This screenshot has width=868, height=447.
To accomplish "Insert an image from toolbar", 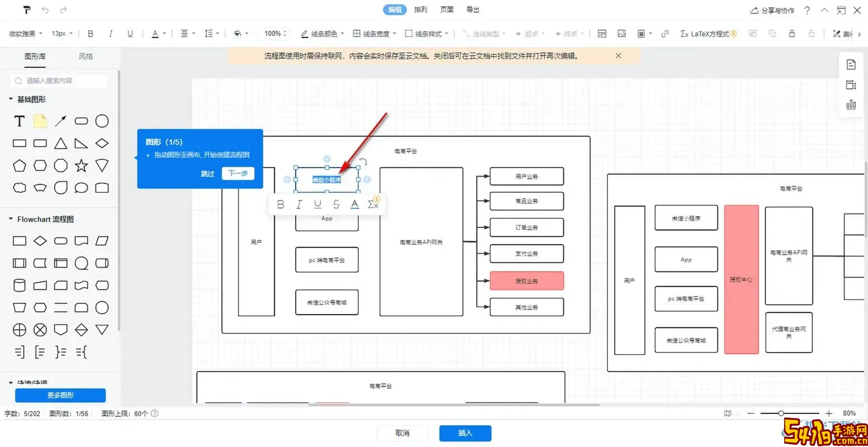I will (x=622, y=34).
